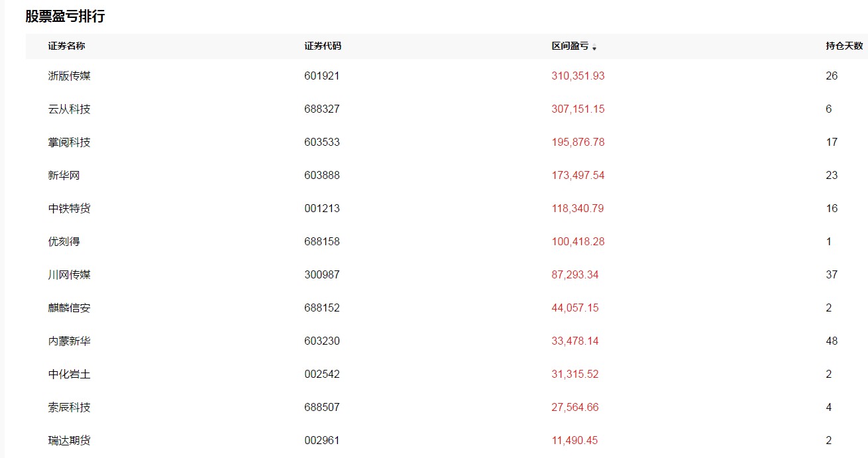Select the 内蒙新华 stock name
The height and width of the screenshot is (458, 868).
tap(70, 341)
